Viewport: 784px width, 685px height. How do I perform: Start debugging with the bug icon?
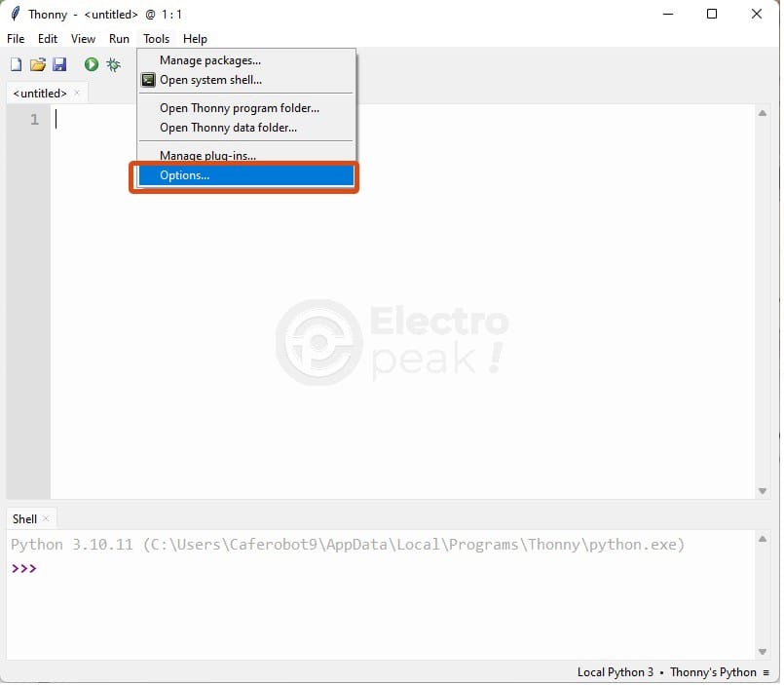pyautogui.click(x=114, y=65)
